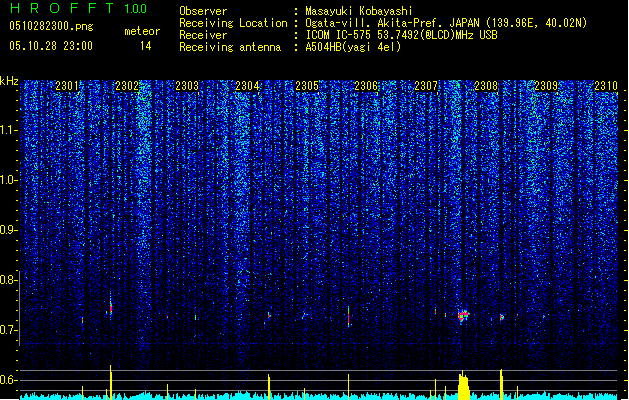The image size is (629, 400).
Task: Click the 2309 time marker
Action: pyautogui.click(x=546, y=86)
